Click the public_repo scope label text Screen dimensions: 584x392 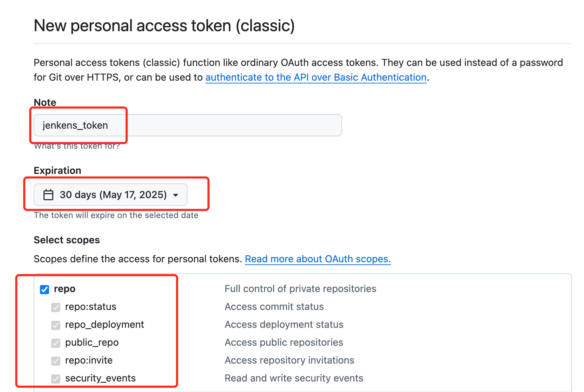(x=92, y=343)
